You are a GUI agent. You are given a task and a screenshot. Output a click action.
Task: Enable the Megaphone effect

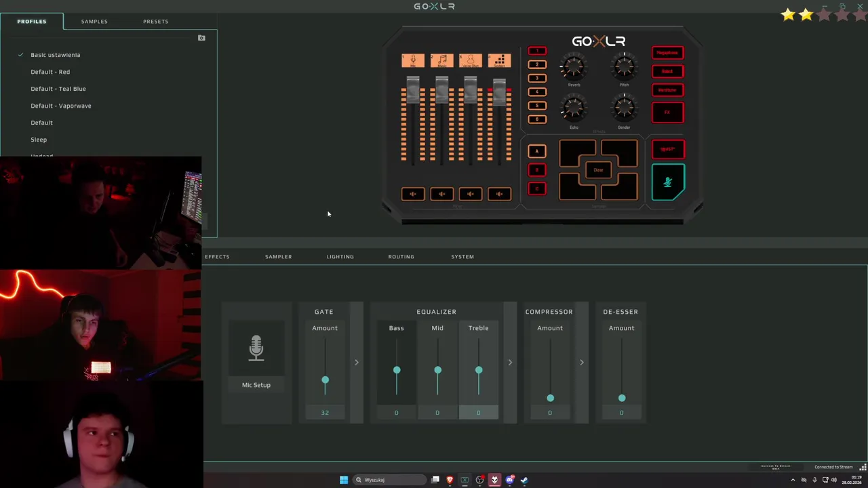pos(668,53)
